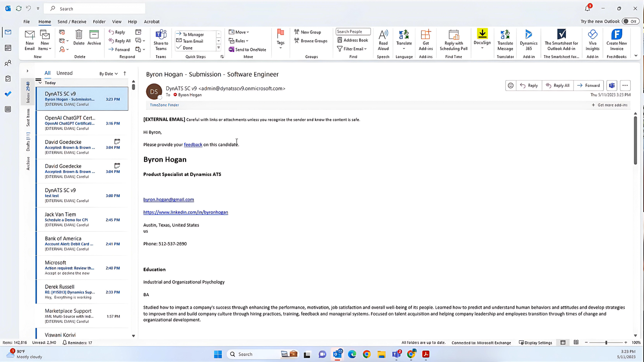This screenshot has width=644, height=362.
Task: Open Filter Email dropdown
Action: (352, 49)
